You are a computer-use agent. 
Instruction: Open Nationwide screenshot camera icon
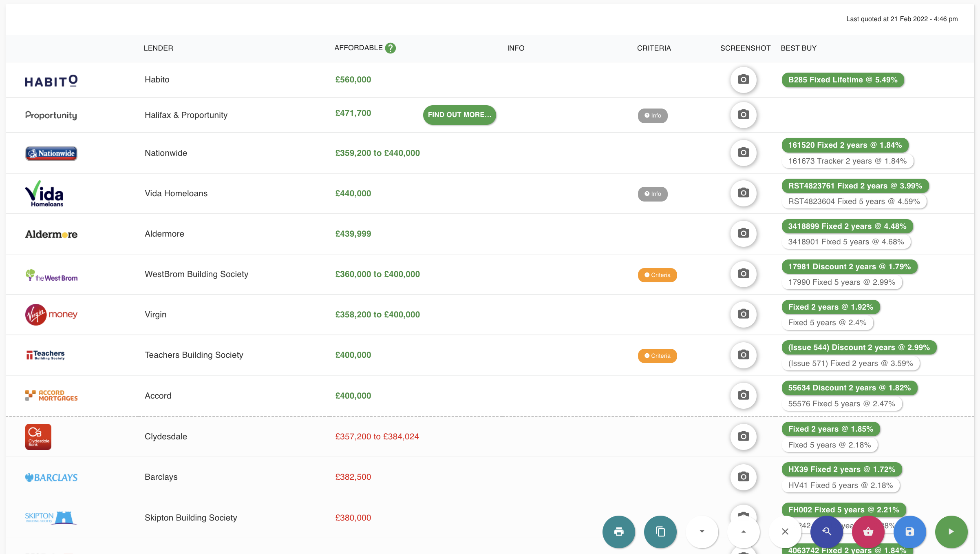click(743, 153)
